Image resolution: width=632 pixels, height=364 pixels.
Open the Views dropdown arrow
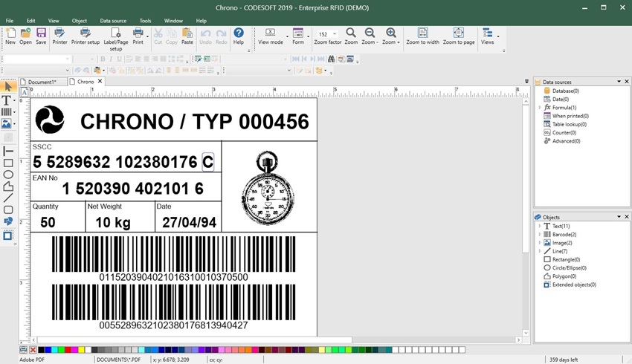click(498, 36)
